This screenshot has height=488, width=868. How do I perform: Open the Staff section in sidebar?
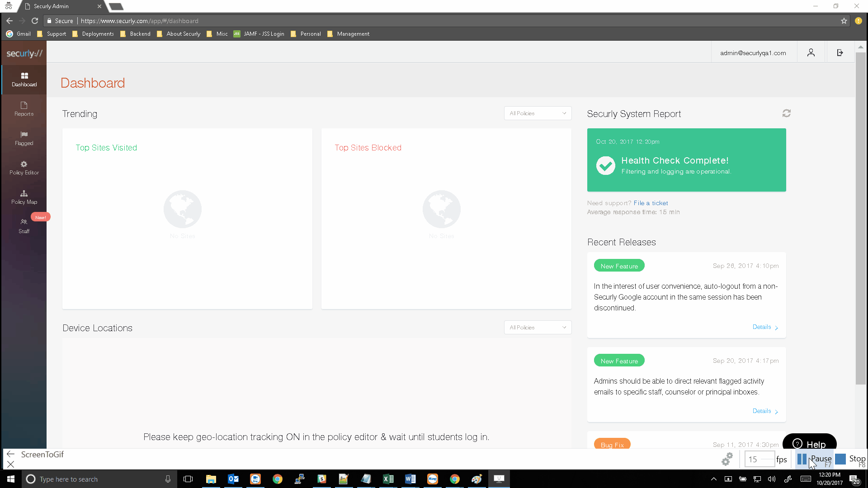[x=24, y=226]
